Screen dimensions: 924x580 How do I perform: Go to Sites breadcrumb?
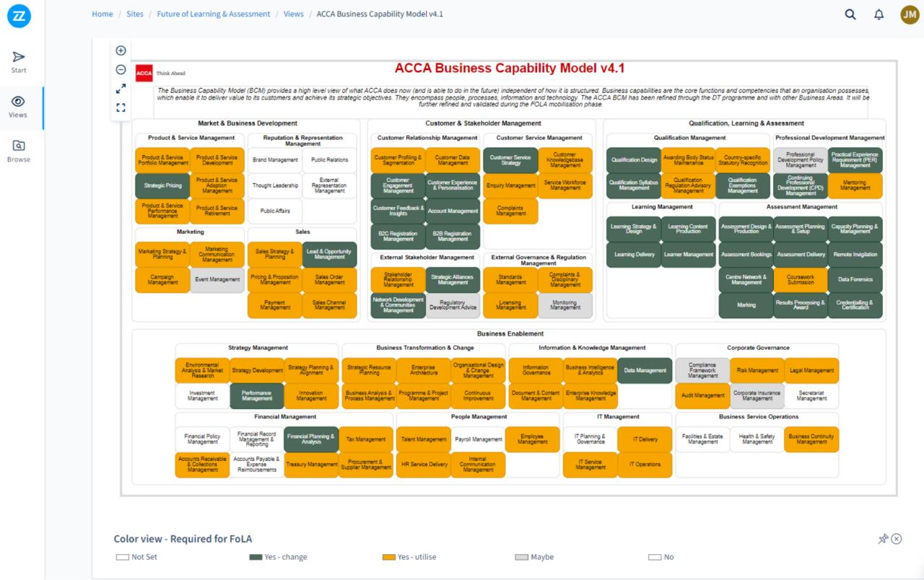pos(135,14)
